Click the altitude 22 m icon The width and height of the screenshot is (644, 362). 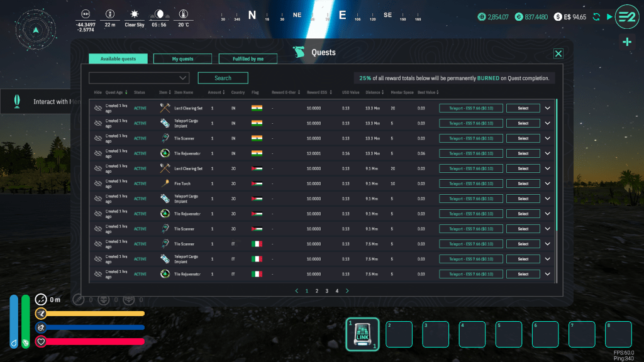click(x=109, y=14)
